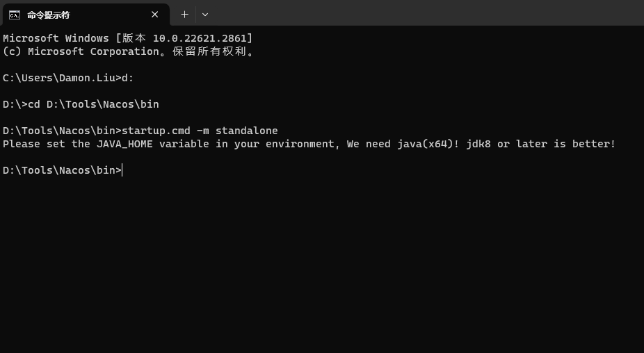Click the Command Prompt icon in the tab
The image size is (644, 353).
pyautogui.click(x=14, y=15)
